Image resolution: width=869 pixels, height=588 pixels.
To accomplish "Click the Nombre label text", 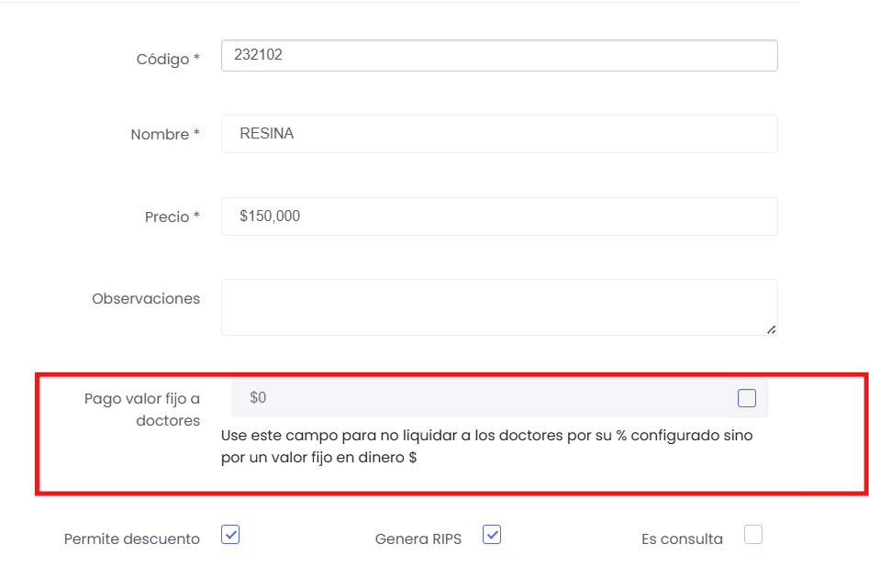I will pyautogui.click(x=160, y=134).
